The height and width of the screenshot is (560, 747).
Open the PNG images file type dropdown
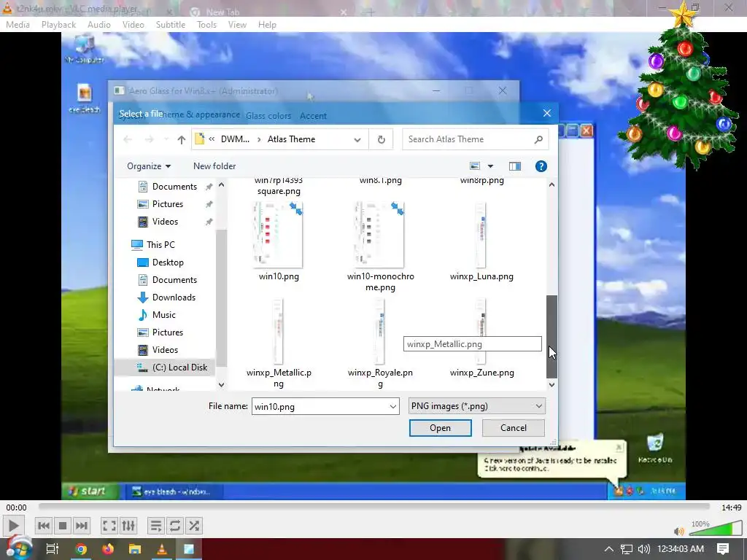[x=477, y=406]
